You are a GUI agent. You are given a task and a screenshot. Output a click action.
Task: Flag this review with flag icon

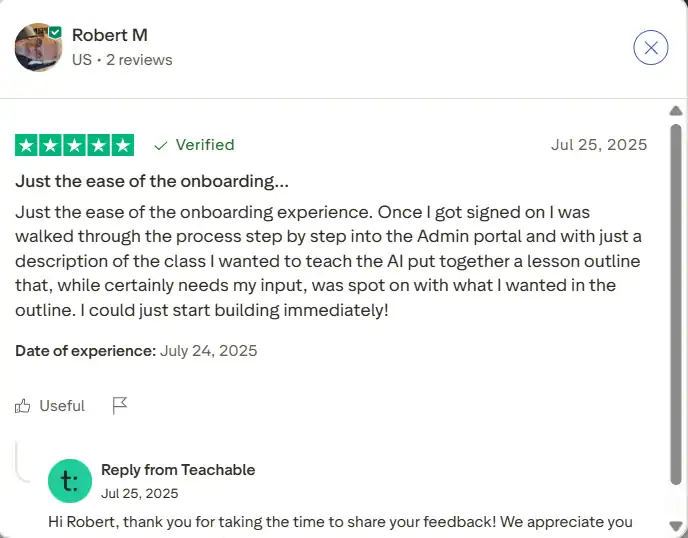pos(119,406)
